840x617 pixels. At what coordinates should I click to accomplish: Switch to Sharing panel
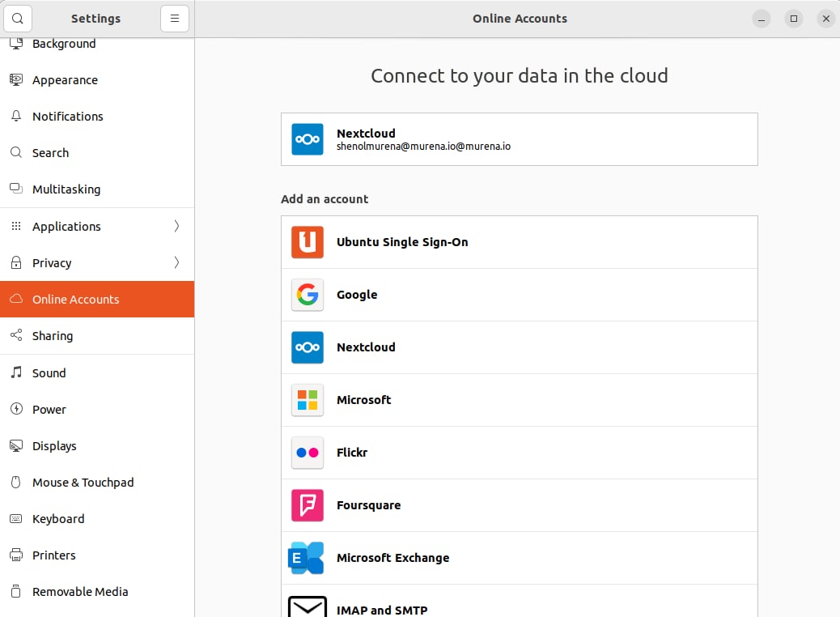pyautogui.click(x=53, y=336)
